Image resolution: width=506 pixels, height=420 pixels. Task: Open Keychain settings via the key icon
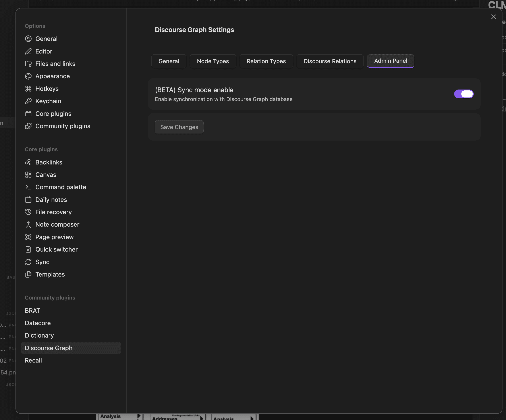pyautogui.click(x=28, y=101)
